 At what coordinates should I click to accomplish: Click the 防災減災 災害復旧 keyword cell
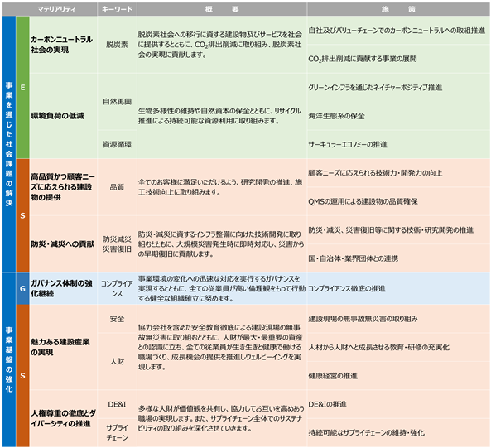117,244
